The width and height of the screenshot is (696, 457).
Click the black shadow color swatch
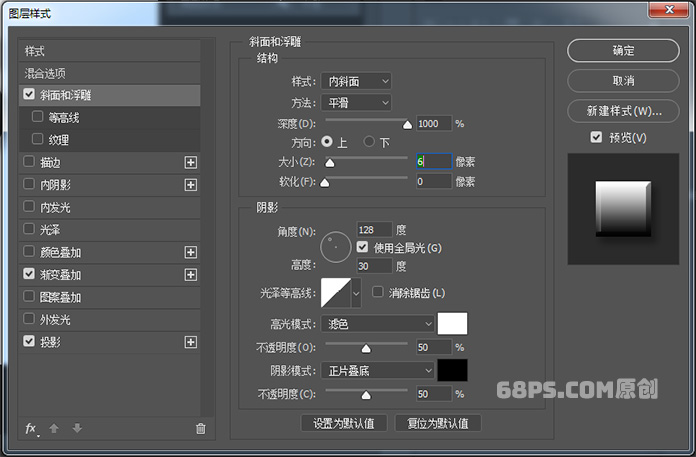point(452,370)
